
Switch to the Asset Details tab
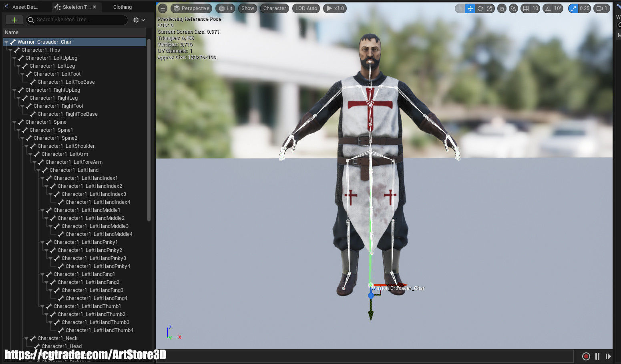coord(25,7)
